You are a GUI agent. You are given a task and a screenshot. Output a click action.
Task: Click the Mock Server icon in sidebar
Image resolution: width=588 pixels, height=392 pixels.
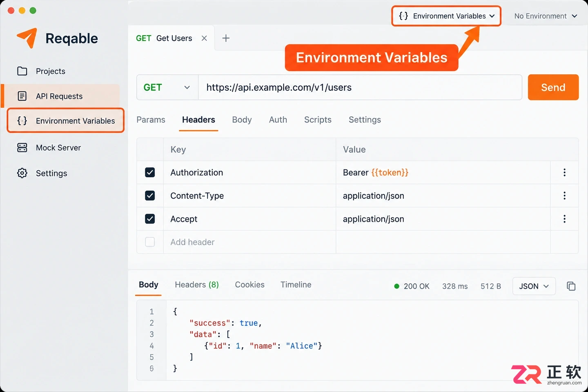(x=22, y=147)
